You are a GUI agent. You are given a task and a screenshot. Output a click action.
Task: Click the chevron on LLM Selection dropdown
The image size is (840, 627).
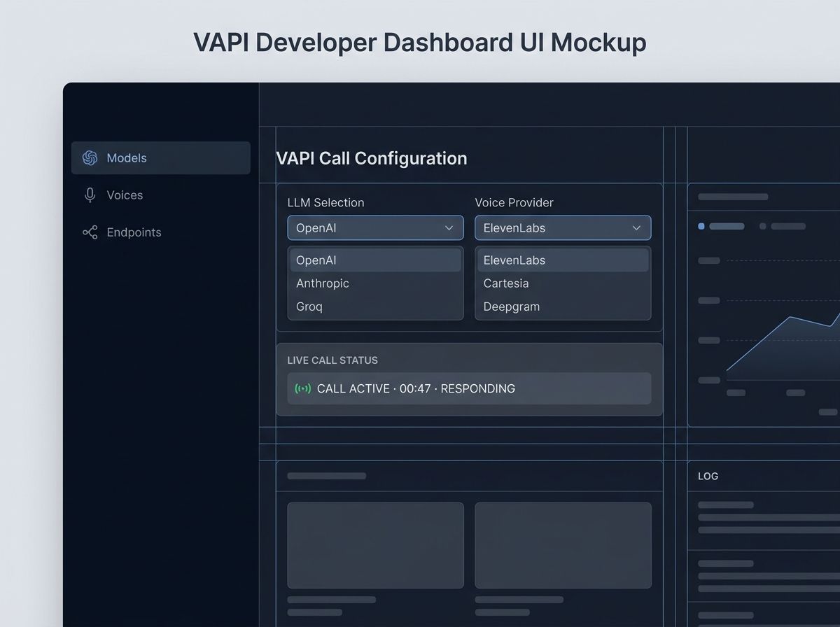pyautogui.click(x=449, y=228)
